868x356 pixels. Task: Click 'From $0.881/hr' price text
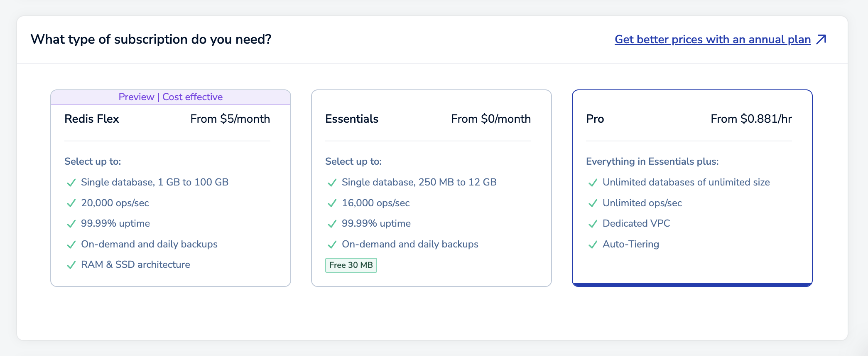coord(751,119)
